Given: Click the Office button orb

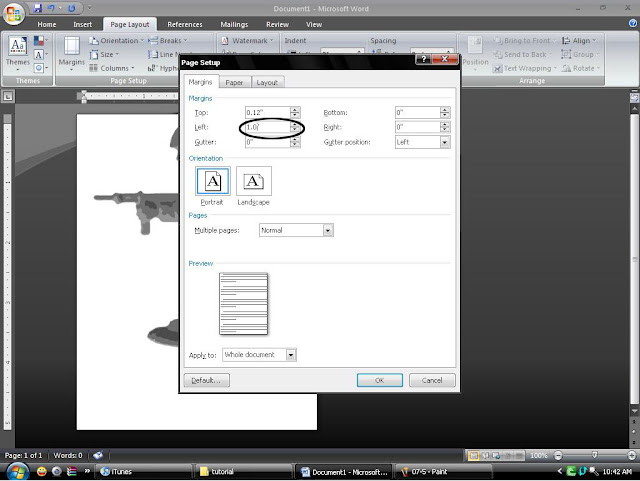Looking at the screenshot, I should point(13,13).
